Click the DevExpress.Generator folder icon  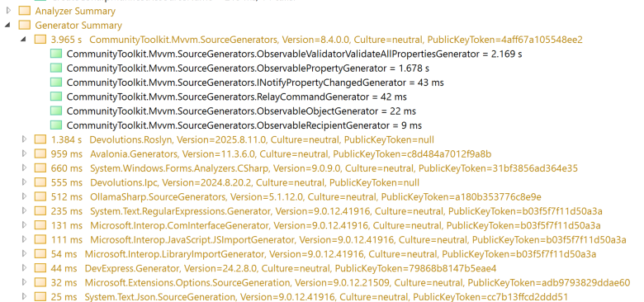pos(40,268)
